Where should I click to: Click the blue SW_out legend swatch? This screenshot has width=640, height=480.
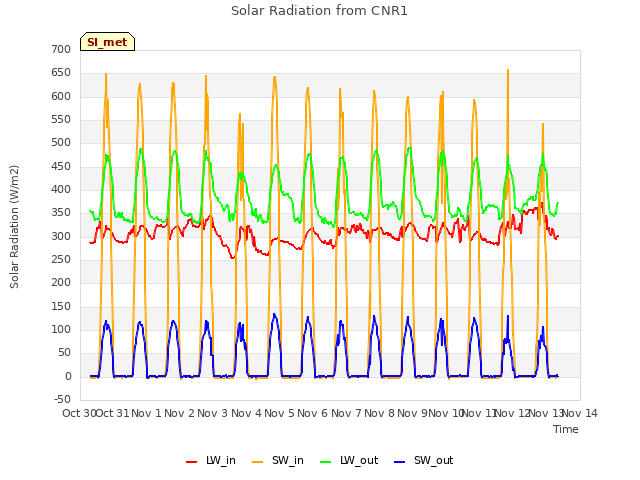[400, 462]
